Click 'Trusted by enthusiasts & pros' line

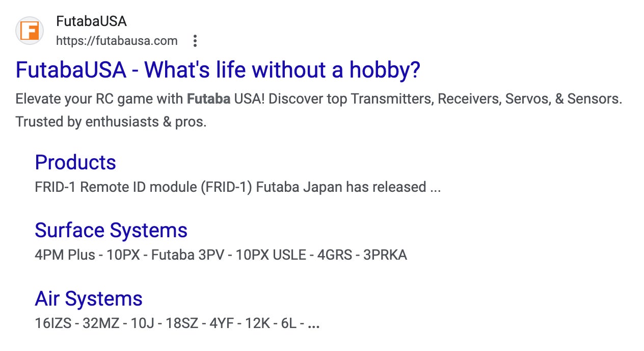(x=111, y=122)
